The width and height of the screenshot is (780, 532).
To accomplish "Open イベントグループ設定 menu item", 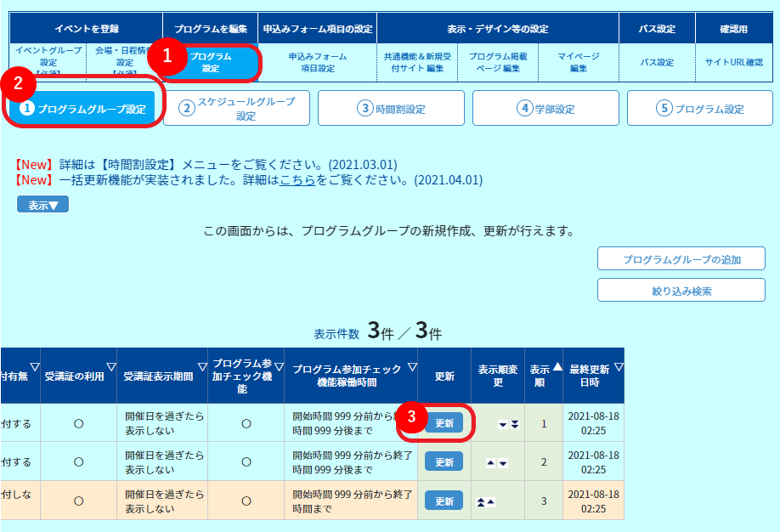I will coord(48,63).
